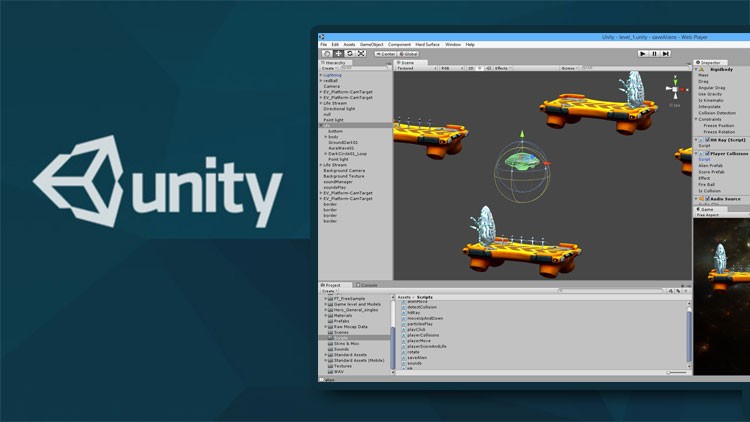Expand the redBall object in Hierarchy

pos(321,81)
